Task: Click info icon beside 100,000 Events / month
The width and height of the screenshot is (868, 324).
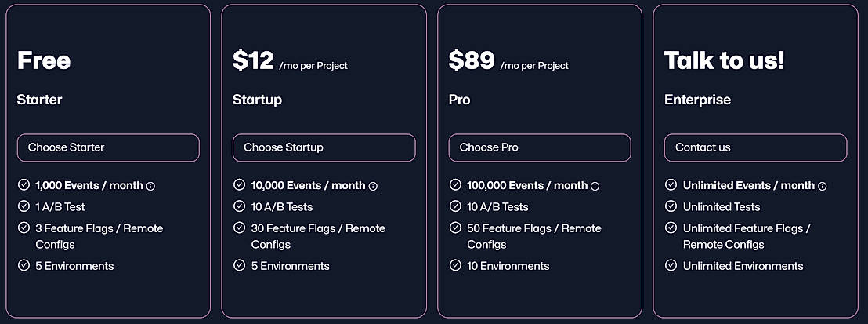Action: 595,186
